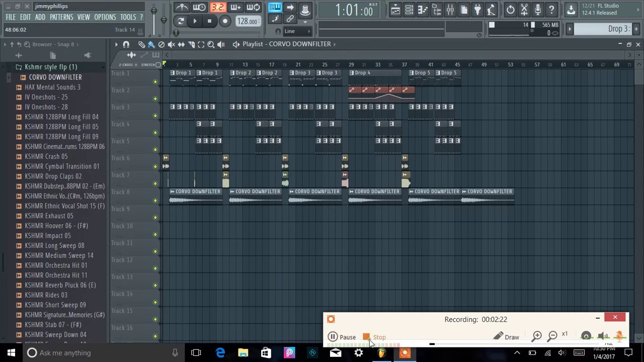The height and width of the screenshot is (362, 644).
Task: Select the Paint brush tool in playlist
Action: tap(151, 44)
